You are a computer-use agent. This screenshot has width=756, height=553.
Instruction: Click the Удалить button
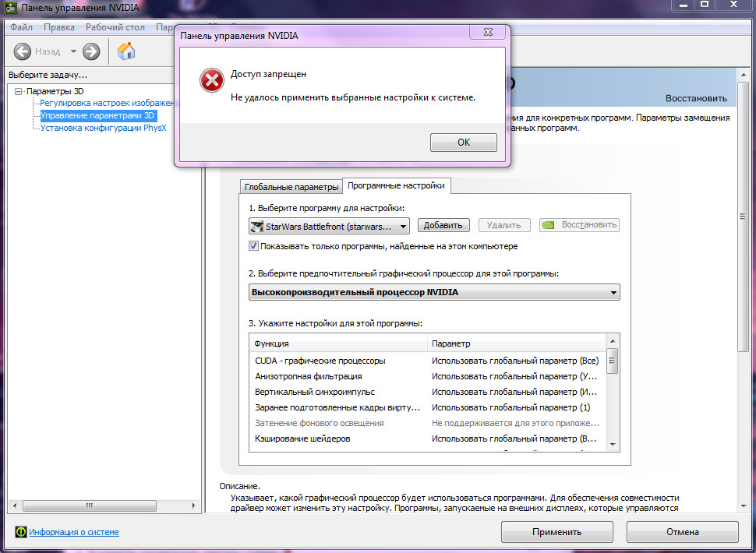click(x=503, y=225)
